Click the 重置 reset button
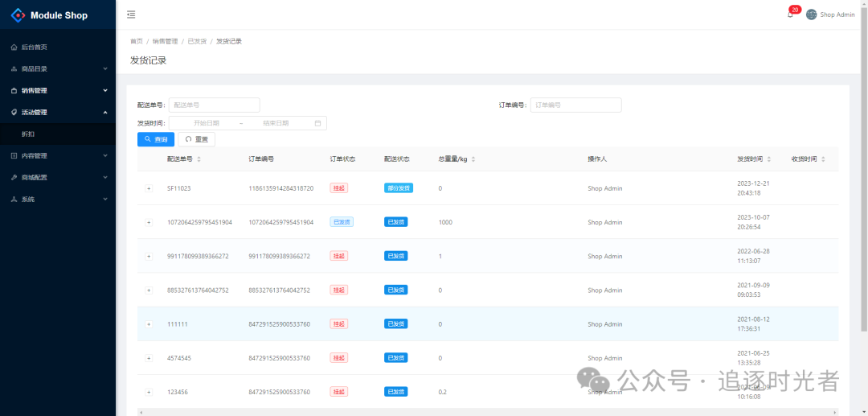The height and width of the screenshot is (416, 868). tap(196, 139)
